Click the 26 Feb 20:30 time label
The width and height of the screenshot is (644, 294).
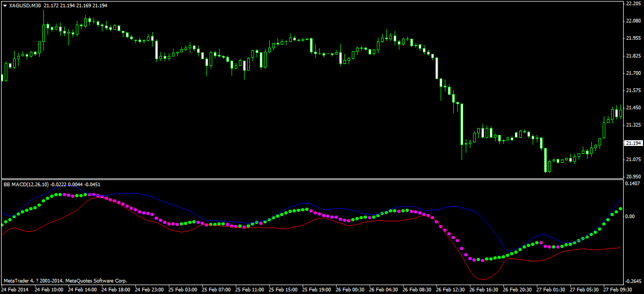click(517, 289)
